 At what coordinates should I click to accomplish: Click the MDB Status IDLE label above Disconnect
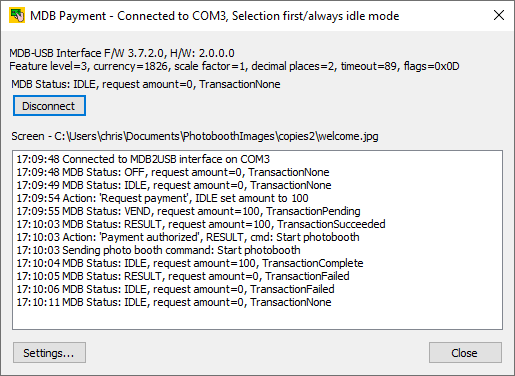[x=146, y=84]
